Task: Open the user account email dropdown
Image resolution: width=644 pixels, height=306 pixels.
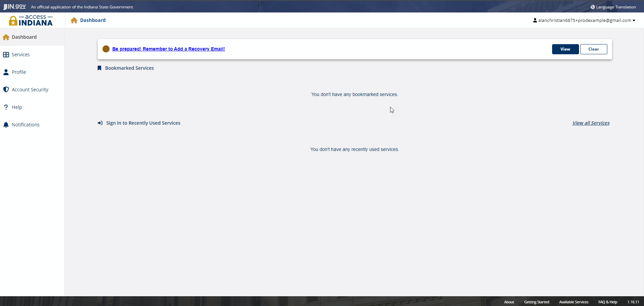Action: pyautogui.click(x=584, y=21)
